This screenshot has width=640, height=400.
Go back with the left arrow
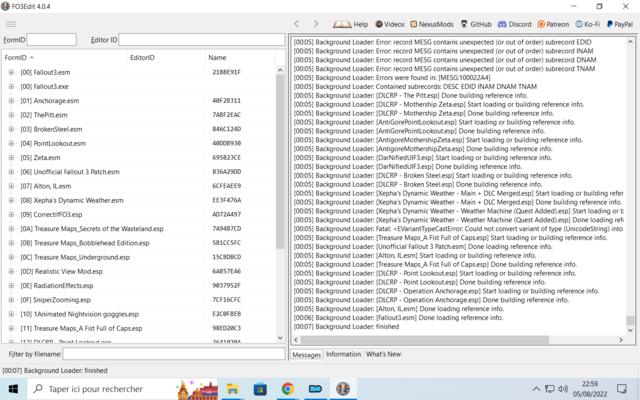click(x=297, y=24)
